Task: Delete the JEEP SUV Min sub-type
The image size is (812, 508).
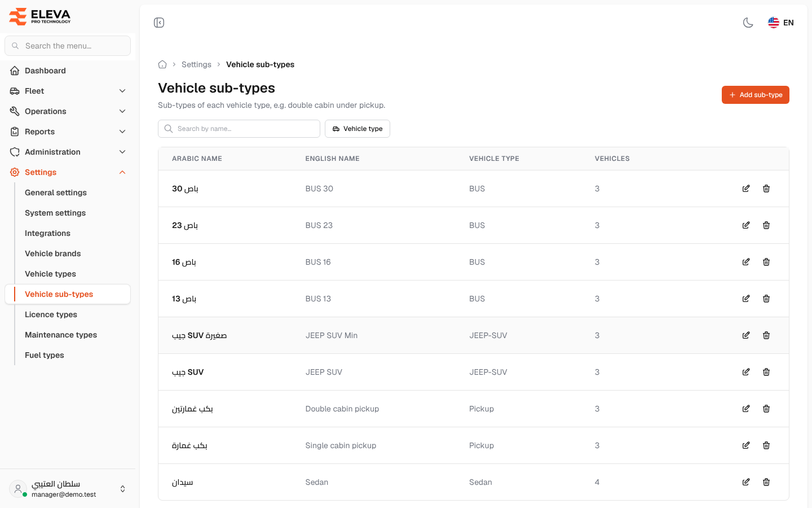Action: (766, 335)
